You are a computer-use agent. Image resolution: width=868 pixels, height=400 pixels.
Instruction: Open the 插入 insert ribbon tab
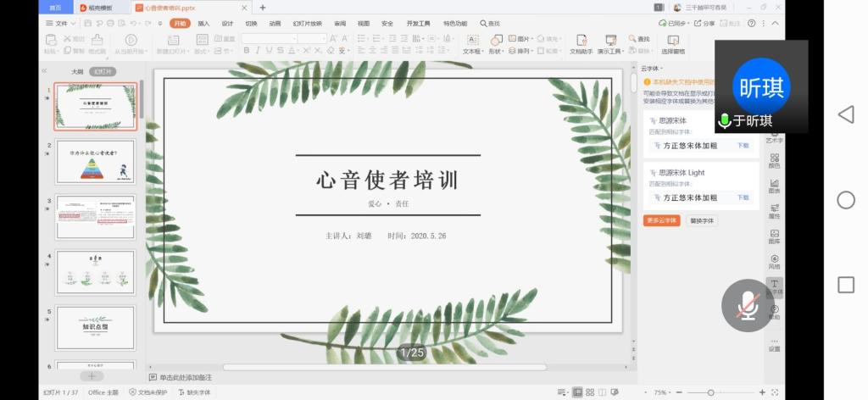click(203, 24)
